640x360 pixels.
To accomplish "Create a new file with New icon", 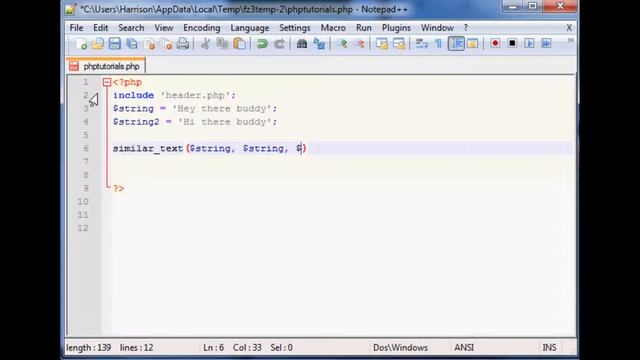I will (x=81, y=44).
